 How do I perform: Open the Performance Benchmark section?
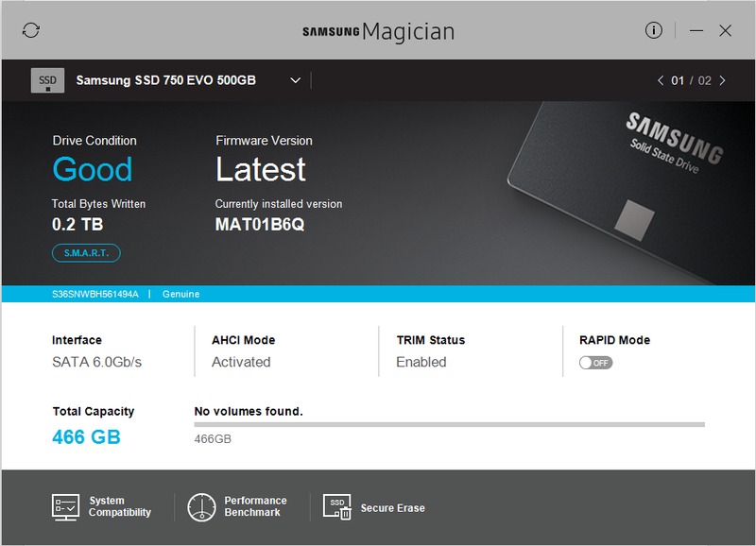pyautogui.click(x=255, y=506)
